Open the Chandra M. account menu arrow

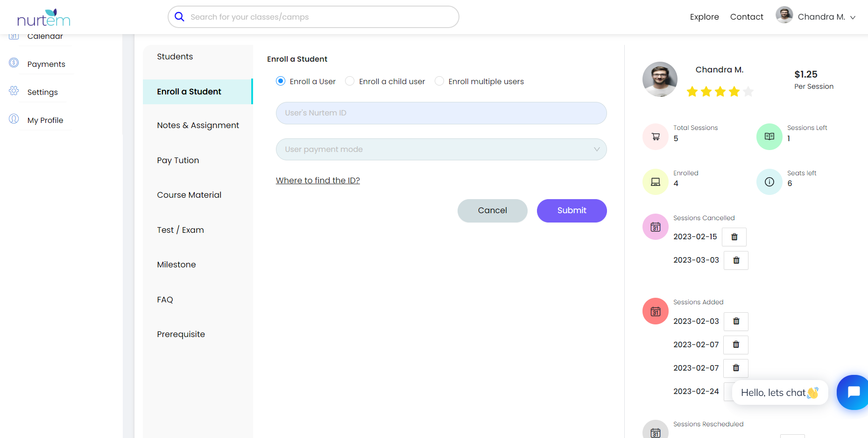[853, 17]
